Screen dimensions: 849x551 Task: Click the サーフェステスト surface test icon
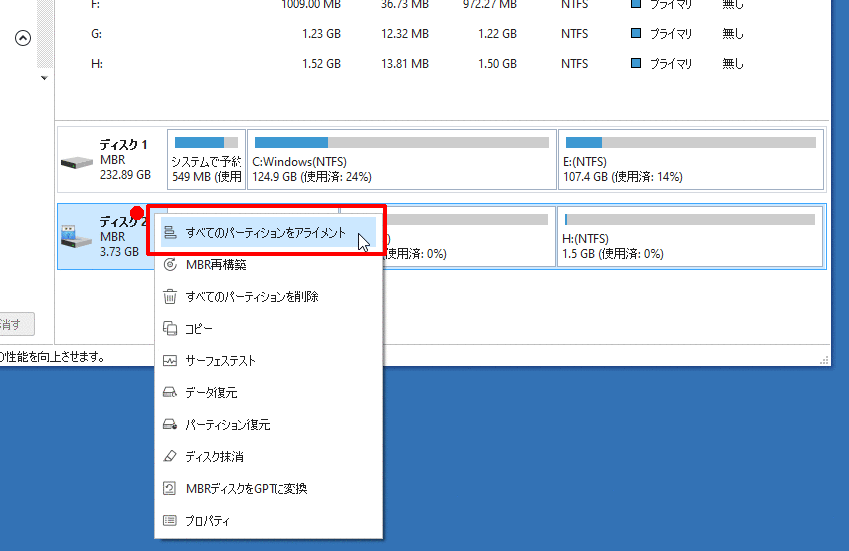170,361
